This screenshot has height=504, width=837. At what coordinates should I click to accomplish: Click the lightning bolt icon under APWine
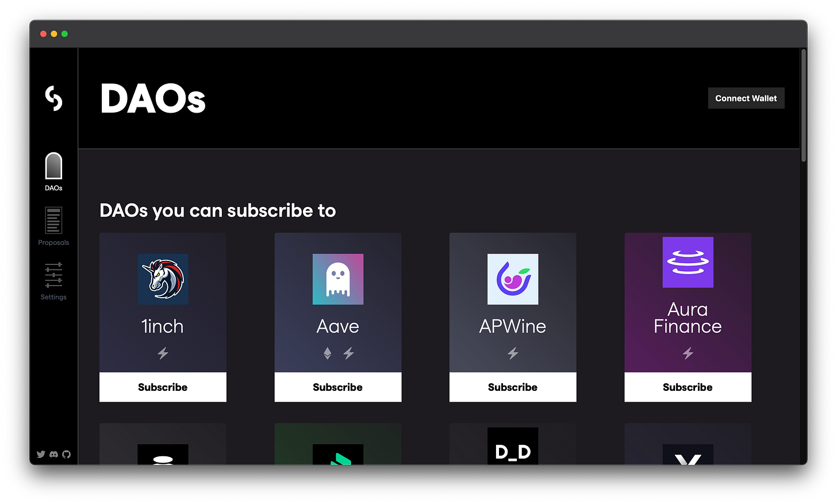tap(513, 353)
